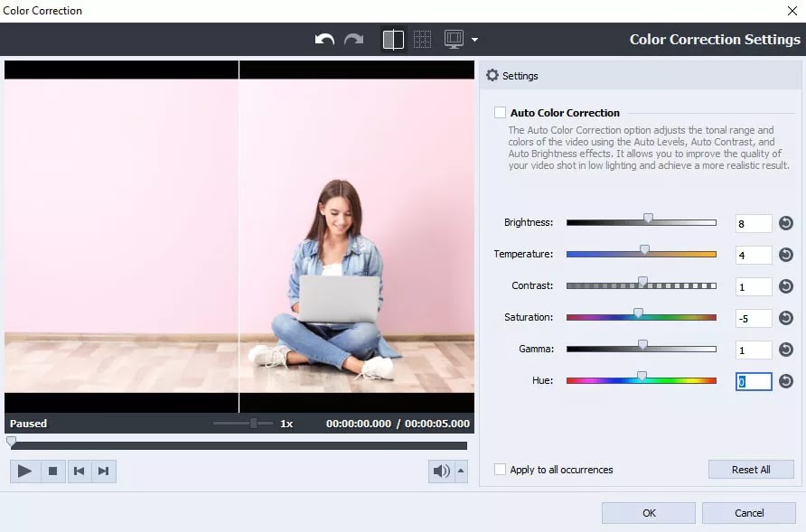Viewport: 806px width, 532px height.
Task: Reset the Brightness value using its reset icon
Action: point(788,222)
